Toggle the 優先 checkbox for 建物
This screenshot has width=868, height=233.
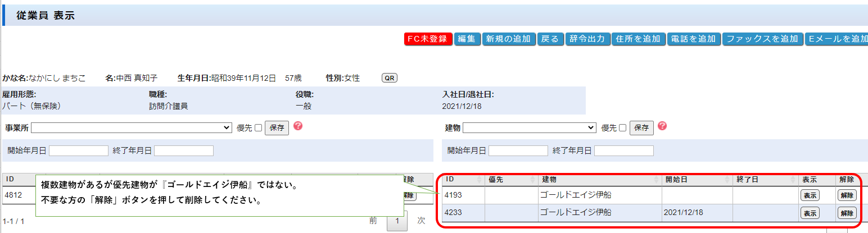[x=622, y=128]
